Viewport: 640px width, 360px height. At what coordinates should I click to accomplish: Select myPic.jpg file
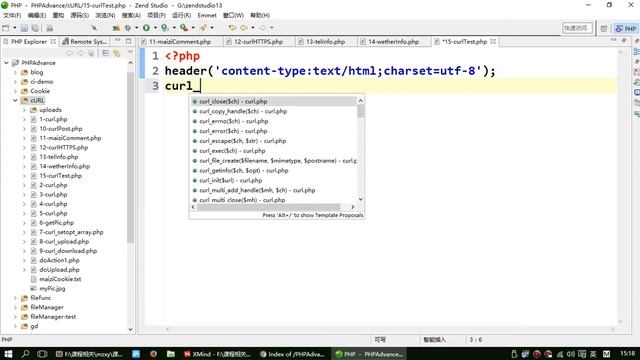pyautogui.click(x=52, y=289)
